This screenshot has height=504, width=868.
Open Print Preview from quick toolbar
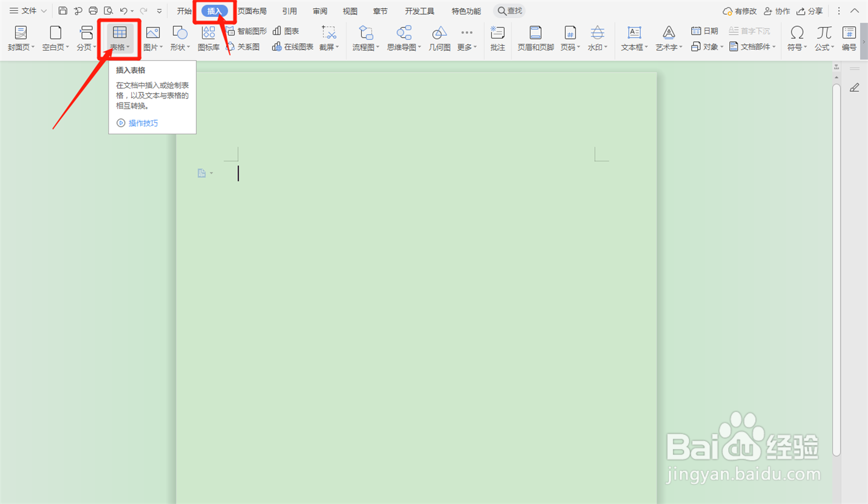coord(108,11)
